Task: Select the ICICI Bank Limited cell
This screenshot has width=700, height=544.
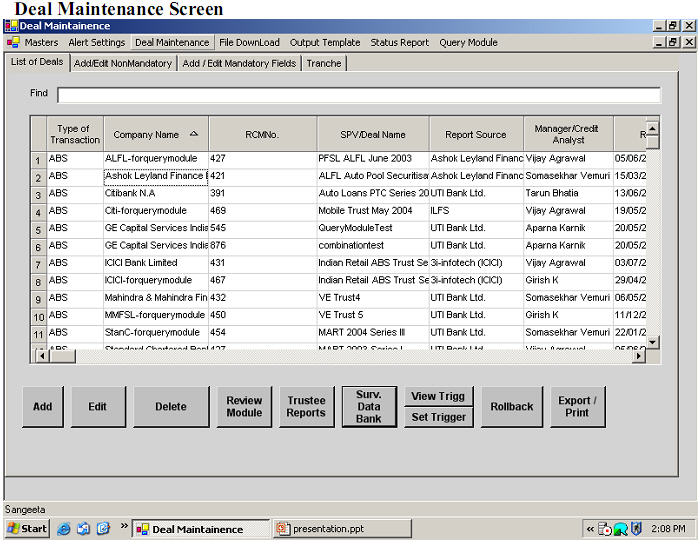Action: 156,263
